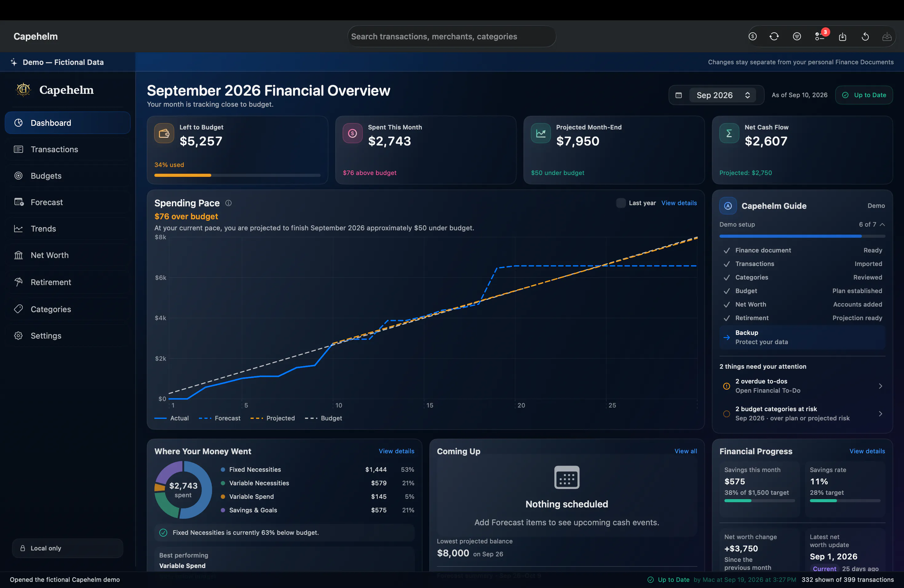Open the Dashboard sidebar item
Viewport: 904px width, 588px height.
(x=68, y=123)
